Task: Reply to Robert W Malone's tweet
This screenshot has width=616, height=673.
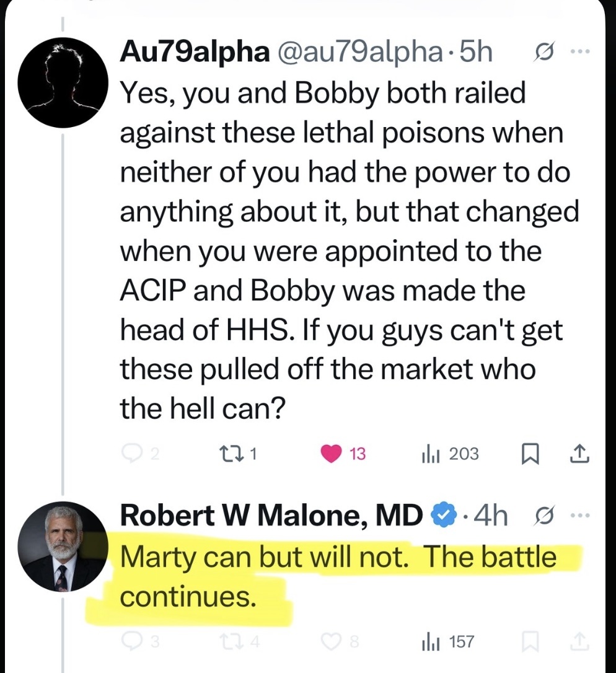Action: (x=132, y=641)
